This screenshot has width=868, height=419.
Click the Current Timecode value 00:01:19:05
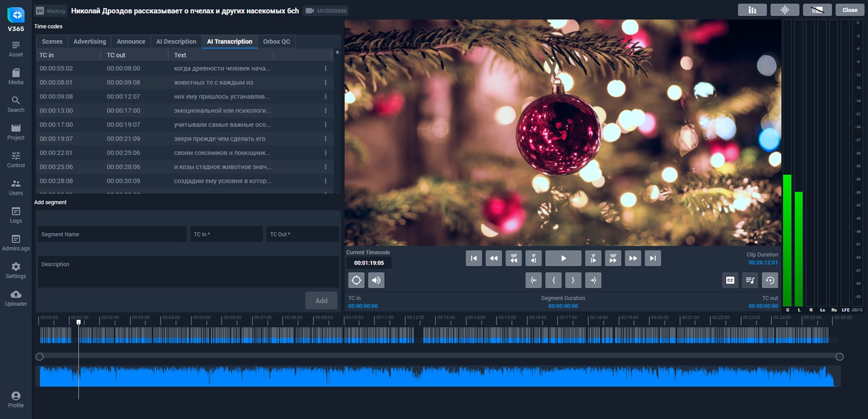[369, 263]
